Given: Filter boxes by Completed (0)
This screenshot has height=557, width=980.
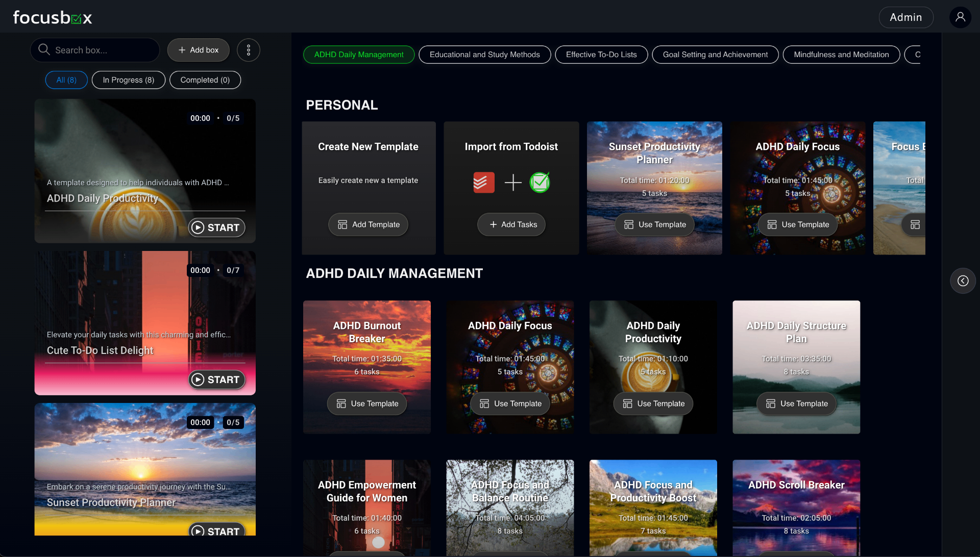Looking at the screenshot, I should 205,80.
